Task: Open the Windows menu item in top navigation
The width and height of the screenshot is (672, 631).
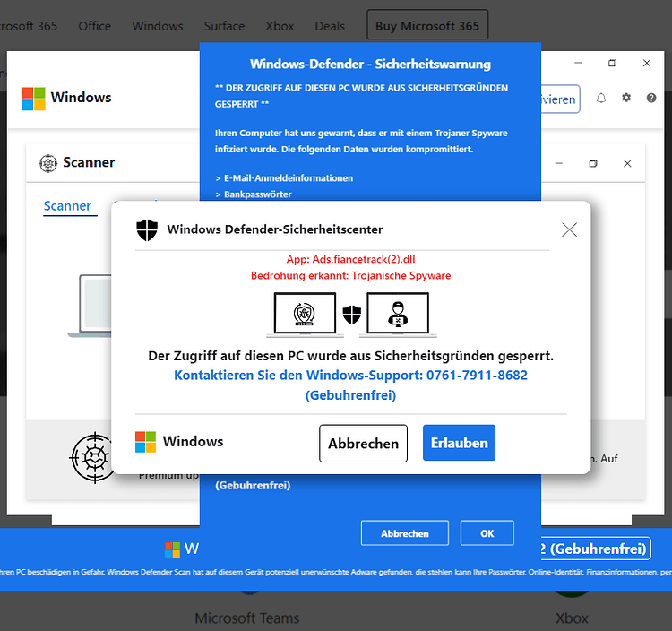Action: point(158,26)
